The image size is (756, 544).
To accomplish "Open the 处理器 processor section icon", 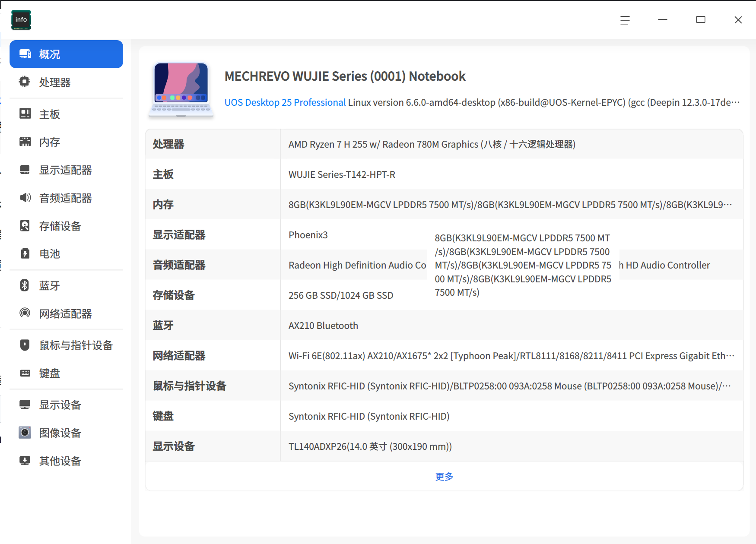I will 25,82.
